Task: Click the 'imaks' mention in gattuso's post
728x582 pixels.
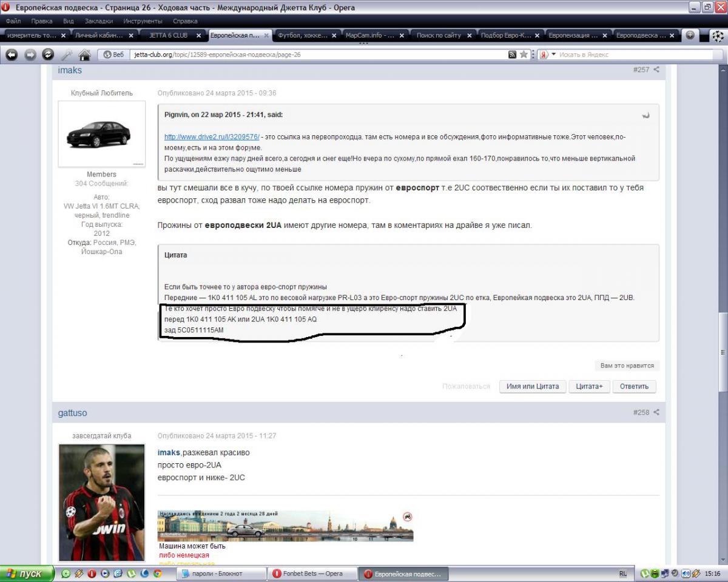Action: (169, 453)
